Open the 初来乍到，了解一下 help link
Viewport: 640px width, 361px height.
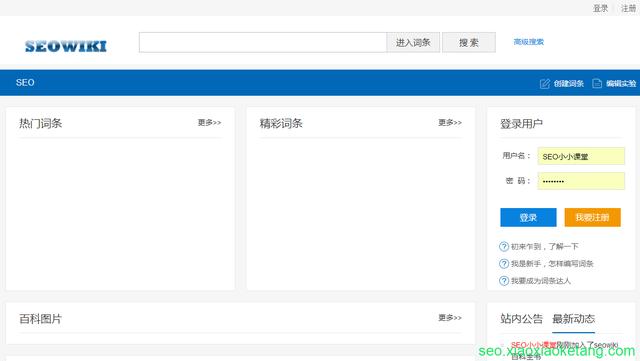[x=544, y=247]
